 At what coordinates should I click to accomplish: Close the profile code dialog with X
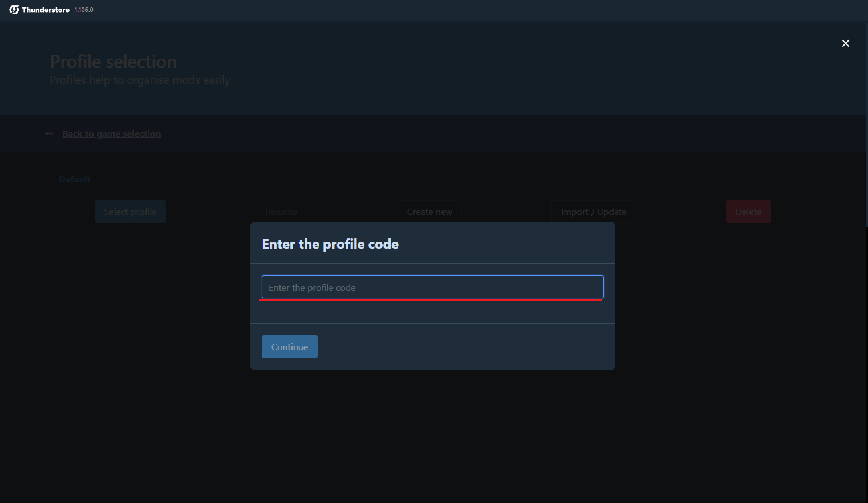click(845, 43)
